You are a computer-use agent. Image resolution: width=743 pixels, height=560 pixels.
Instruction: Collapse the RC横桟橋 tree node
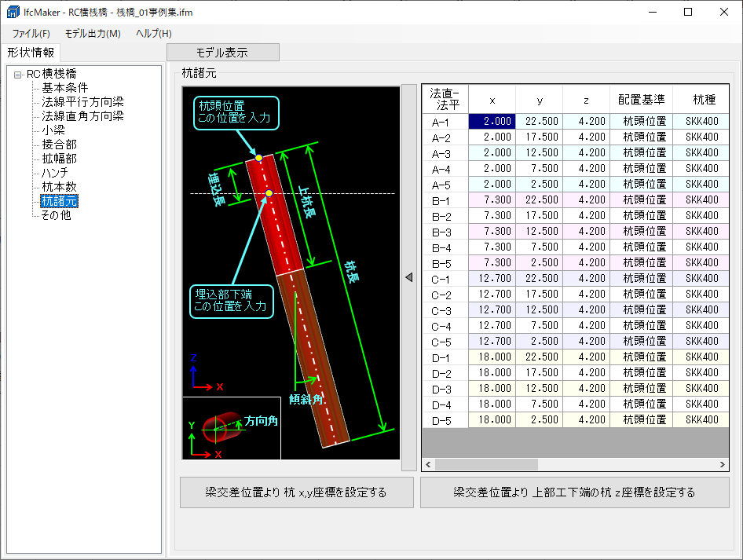[18, 75]
